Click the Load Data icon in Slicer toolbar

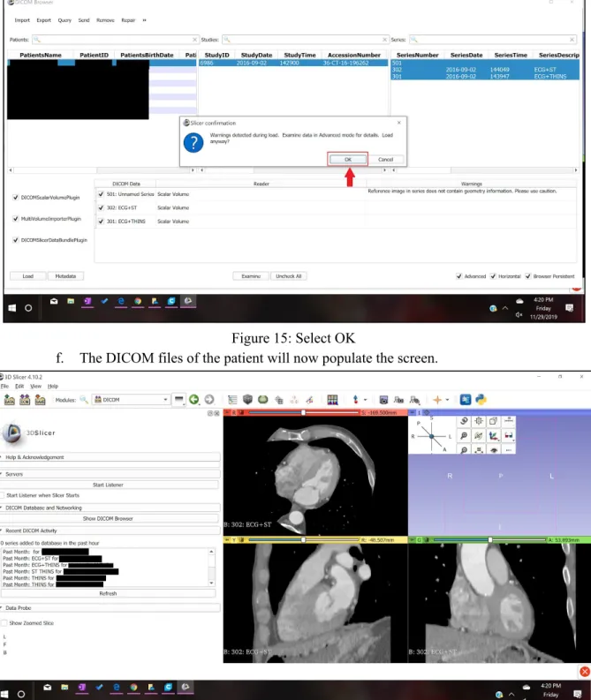click(10, 400)
